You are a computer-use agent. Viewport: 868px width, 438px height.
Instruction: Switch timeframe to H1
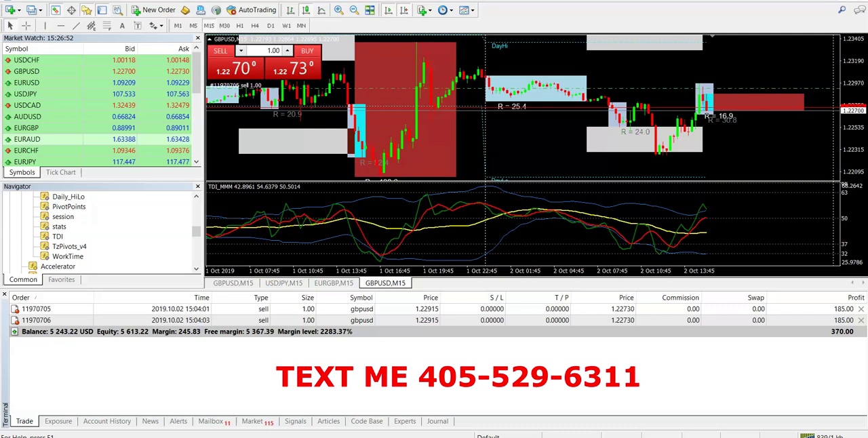pos(239,26)
